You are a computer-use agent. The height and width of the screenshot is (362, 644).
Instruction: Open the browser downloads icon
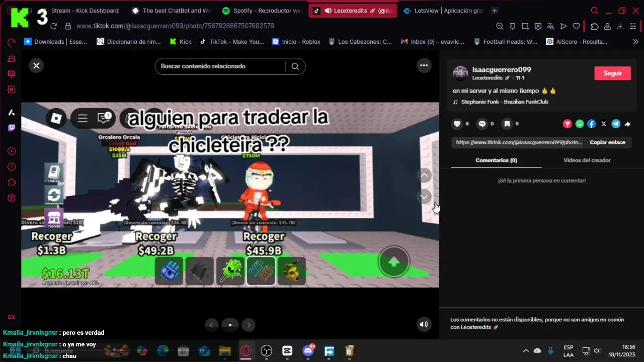click(620, 26)
